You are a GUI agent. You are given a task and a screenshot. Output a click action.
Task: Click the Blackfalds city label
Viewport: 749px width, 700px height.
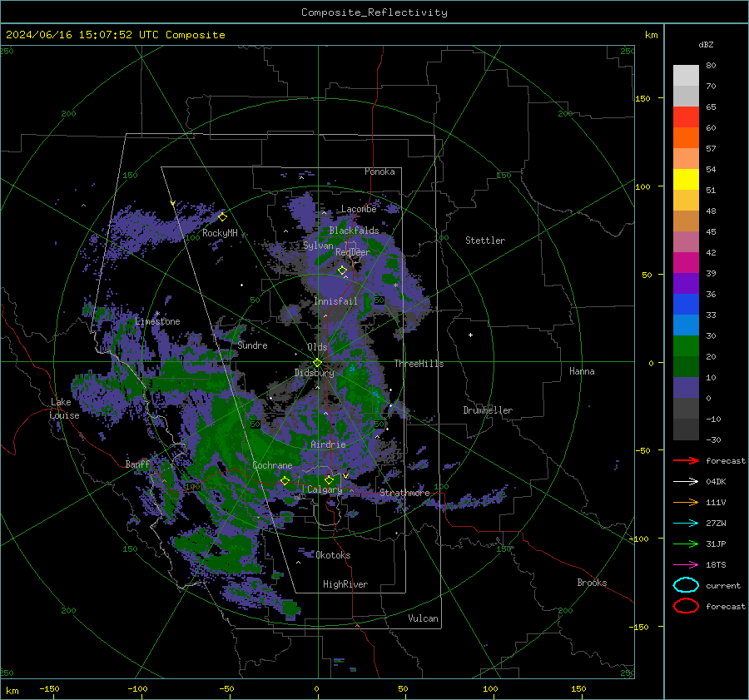pos(354,231)
